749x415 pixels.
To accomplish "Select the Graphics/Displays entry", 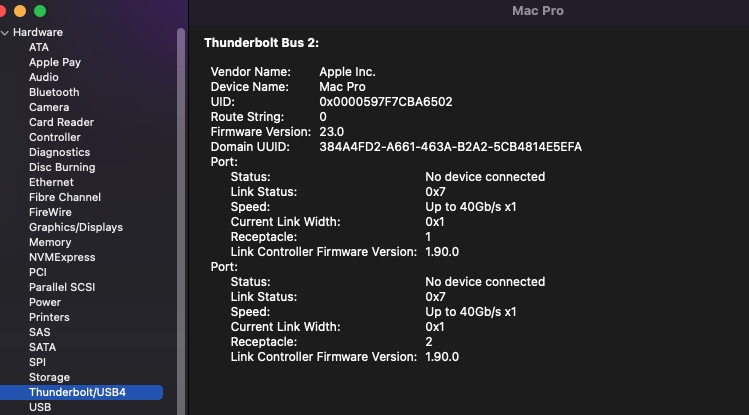I will pos(76,227).
